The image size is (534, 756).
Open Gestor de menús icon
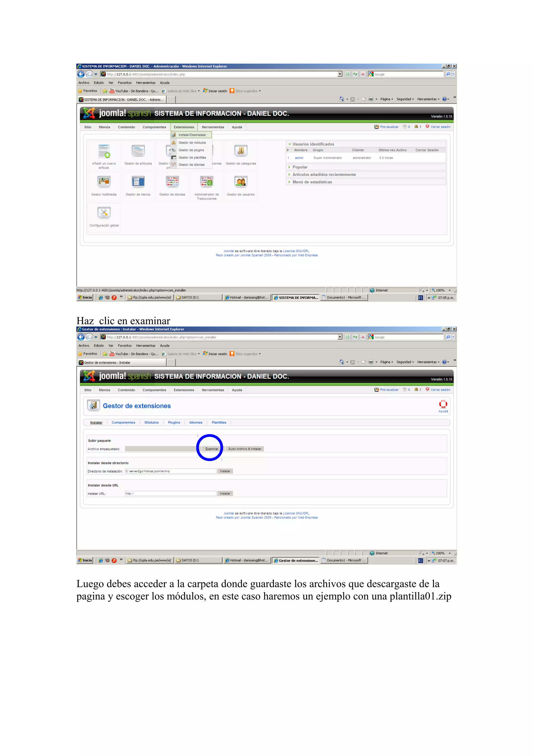[x=138, y=181]
